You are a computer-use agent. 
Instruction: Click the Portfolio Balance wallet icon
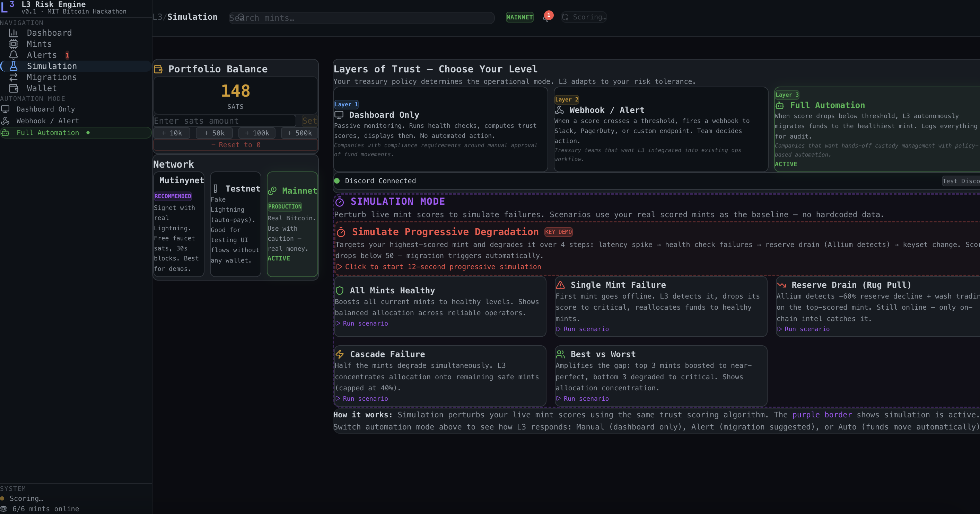158,69
